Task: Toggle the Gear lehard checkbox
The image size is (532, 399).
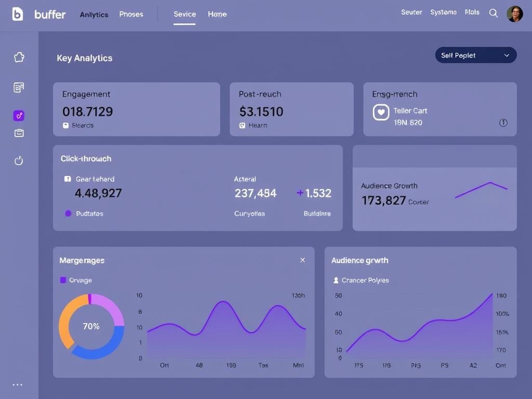Action: [68, 179]
